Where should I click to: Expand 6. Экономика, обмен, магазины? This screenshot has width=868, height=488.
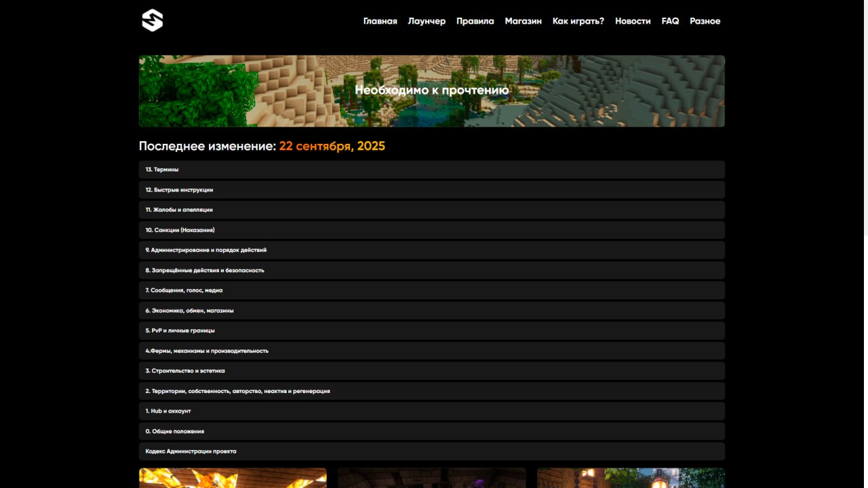(x=431, y=311)
